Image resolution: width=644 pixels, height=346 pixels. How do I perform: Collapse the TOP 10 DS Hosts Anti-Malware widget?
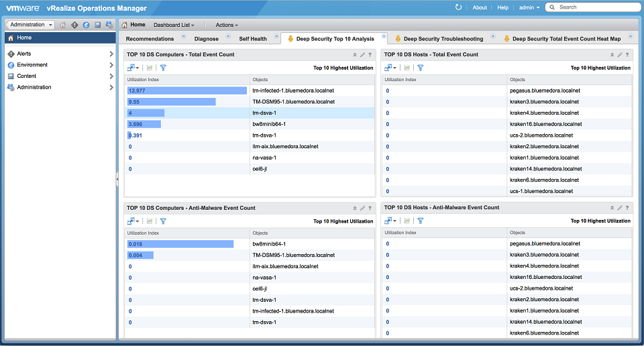tap(612, 208)
